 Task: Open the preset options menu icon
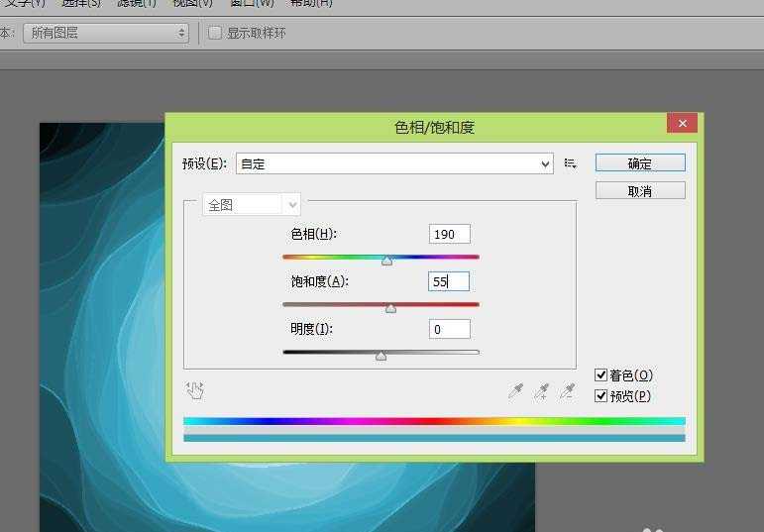(x=571, y=163)
